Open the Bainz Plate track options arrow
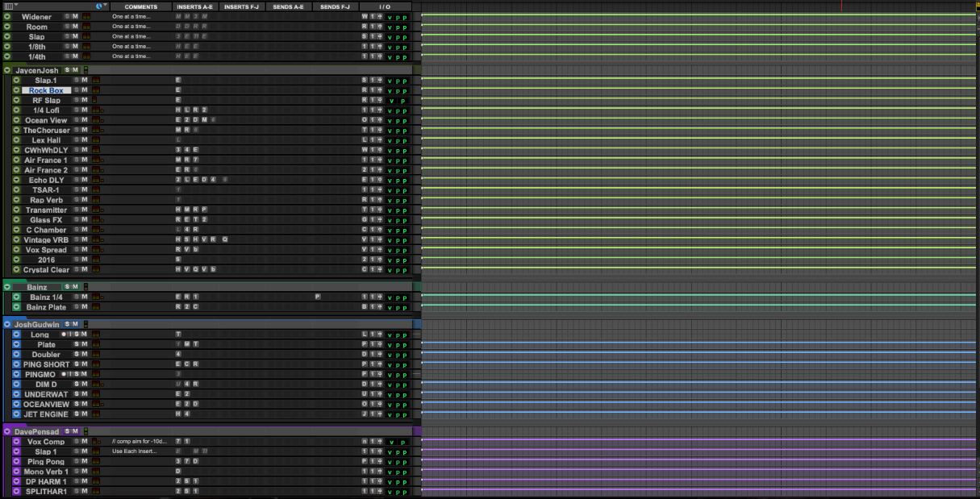 [16, 307]
